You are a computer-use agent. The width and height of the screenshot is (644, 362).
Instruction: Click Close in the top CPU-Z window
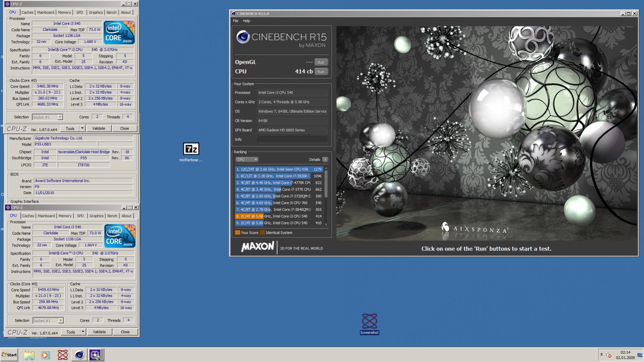pyautogui.click(x=125, y=128)
